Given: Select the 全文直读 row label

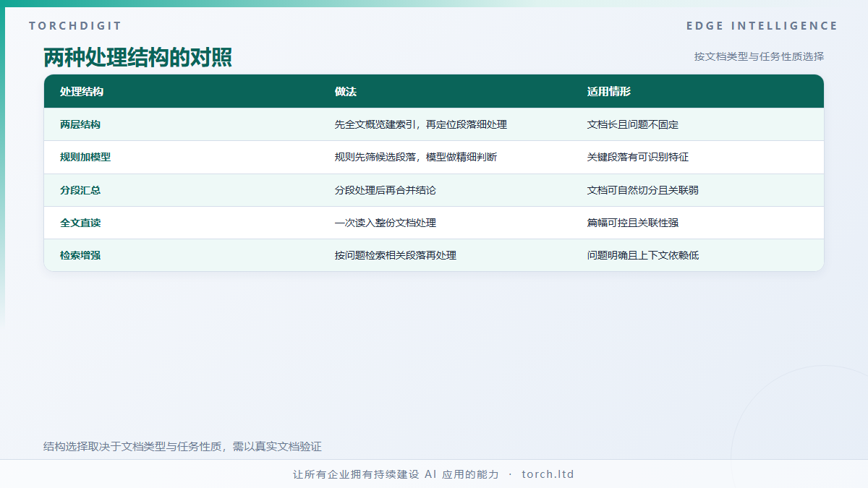Looking at the screenshot, I should pos(80,223).
